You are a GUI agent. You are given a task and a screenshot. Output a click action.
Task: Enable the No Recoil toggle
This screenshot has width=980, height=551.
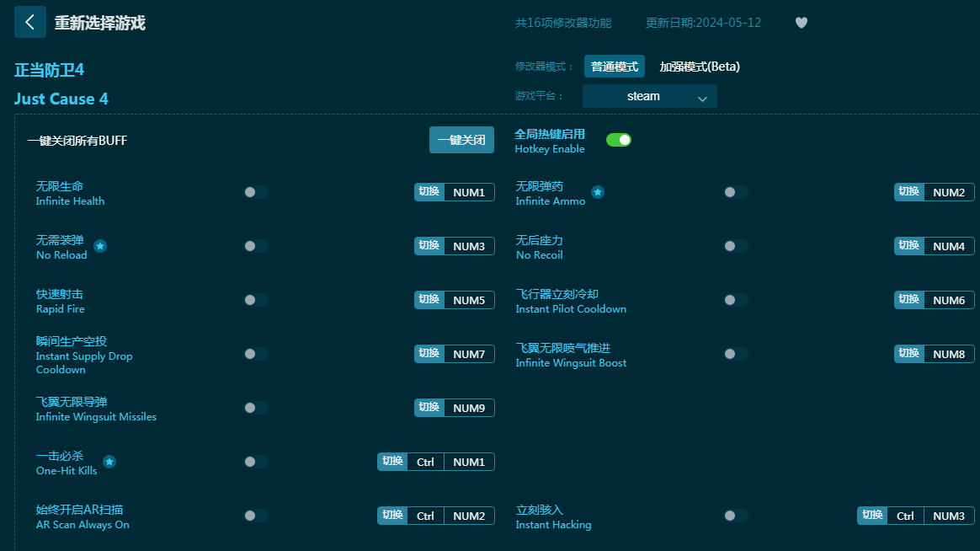[736, 246]
